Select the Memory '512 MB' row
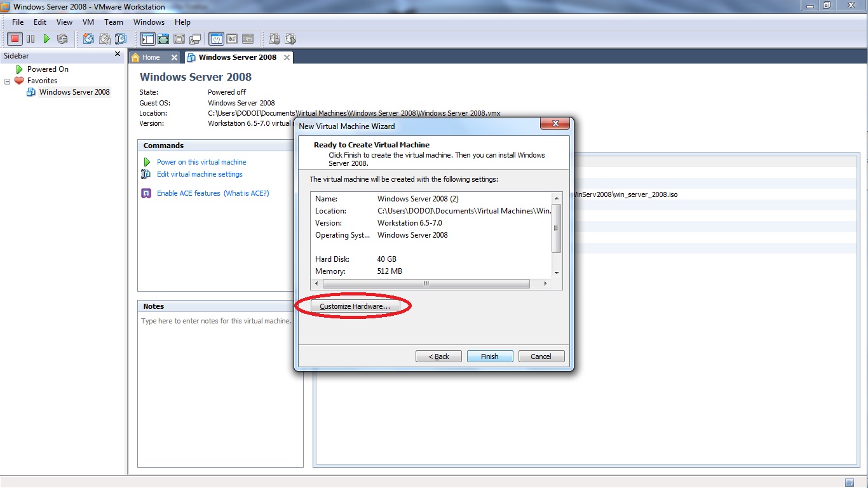 [x=431, y=271]
